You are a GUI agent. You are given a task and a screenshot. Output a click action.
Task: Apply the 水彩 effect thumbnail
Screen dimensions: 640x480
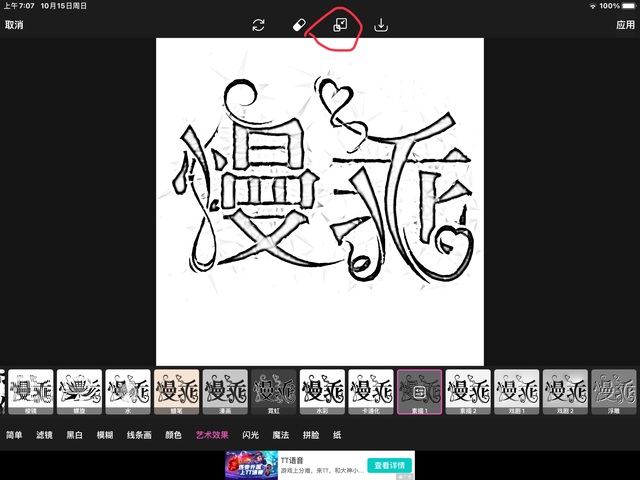323,391
